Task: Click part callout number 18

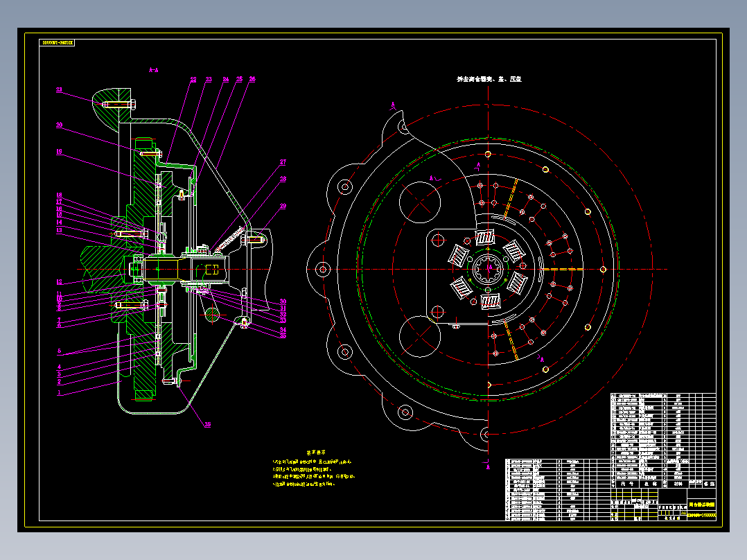Action: click(x=59, y=195)
